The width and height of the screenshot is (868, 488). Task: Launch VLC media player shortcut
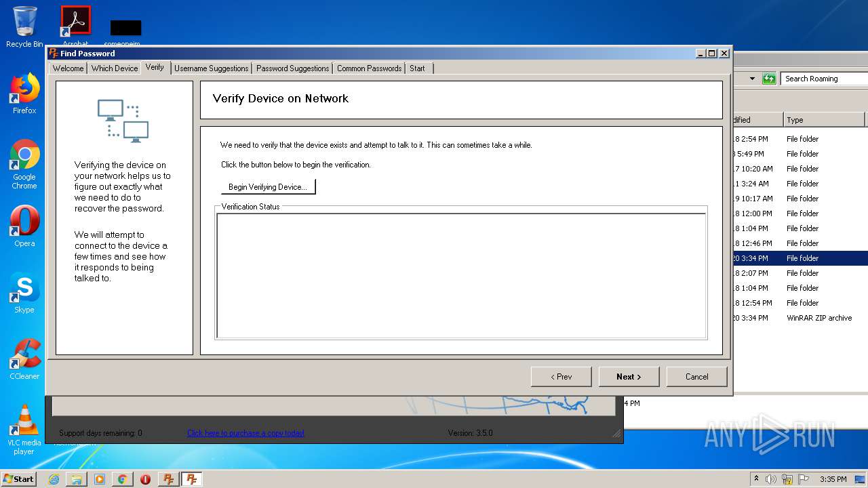coord(24,430)
